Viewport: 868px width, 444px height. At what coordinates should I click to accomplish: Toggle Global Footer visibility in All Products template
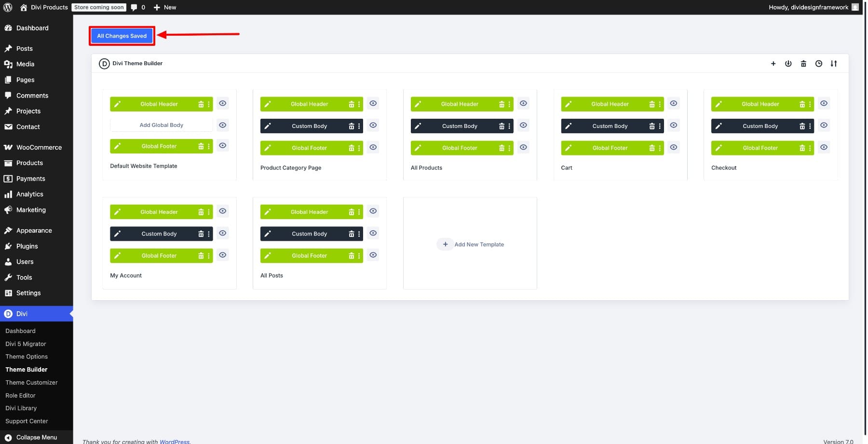(523, 147)
